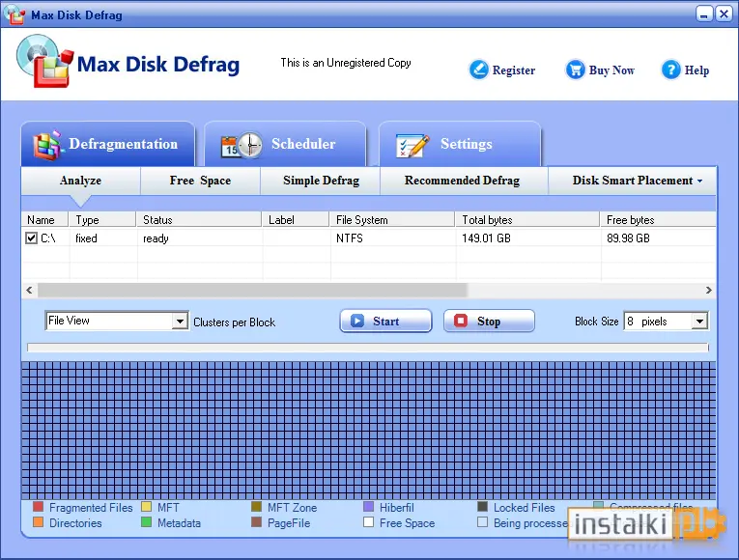The width and height of the screenshot is (739, 560).
Task: Switch to the Scheduler tab
Action: point(285,144)
